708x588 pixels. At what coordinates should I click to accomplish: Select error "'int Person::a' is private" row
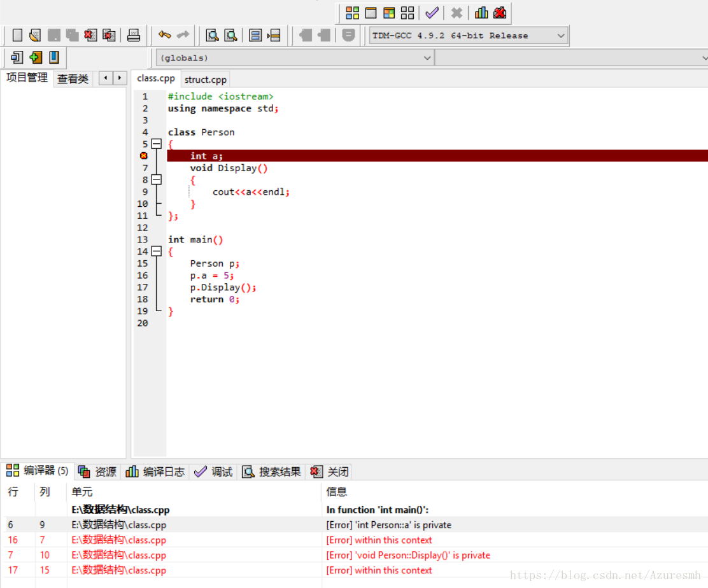355,525
